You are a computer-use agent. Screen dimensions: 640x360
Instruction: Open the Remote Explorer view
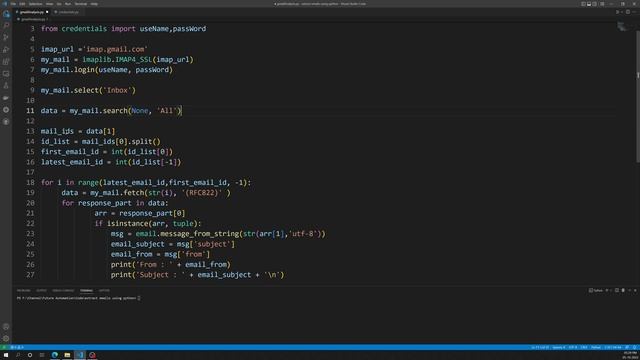click(x=6, y=74)
